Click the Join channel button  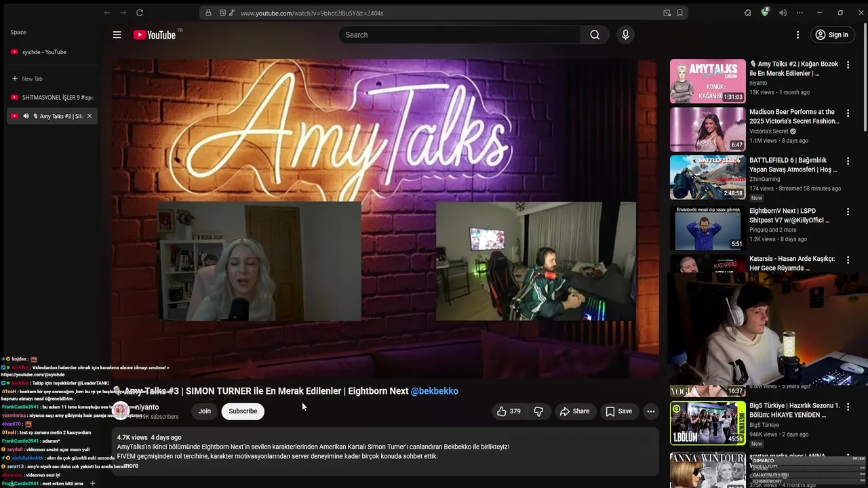pos(205,411)
